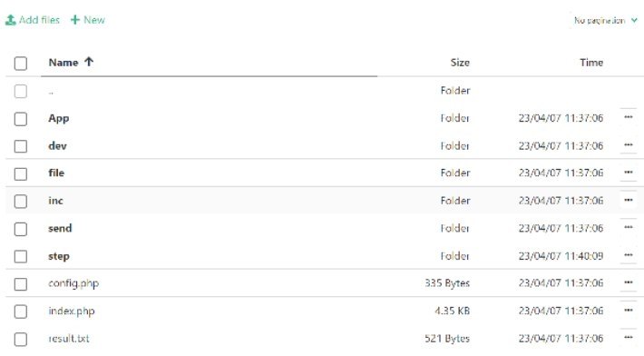Image resolution: width=644 pixels, height=356 pixels.
Task: Open the three-dot dropdown for inc folder
Action: (x=628, y=200)
